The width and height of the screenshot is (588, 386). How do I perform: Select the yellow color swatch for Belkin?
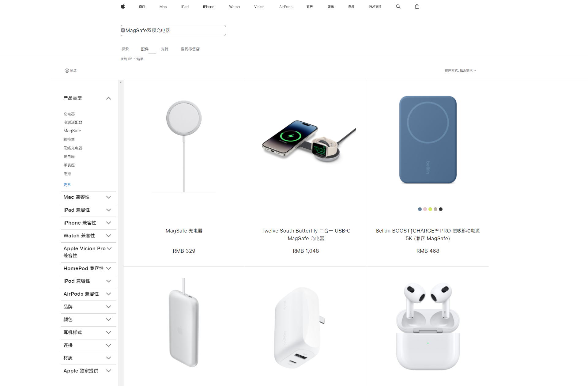click(x=430, y=209)
